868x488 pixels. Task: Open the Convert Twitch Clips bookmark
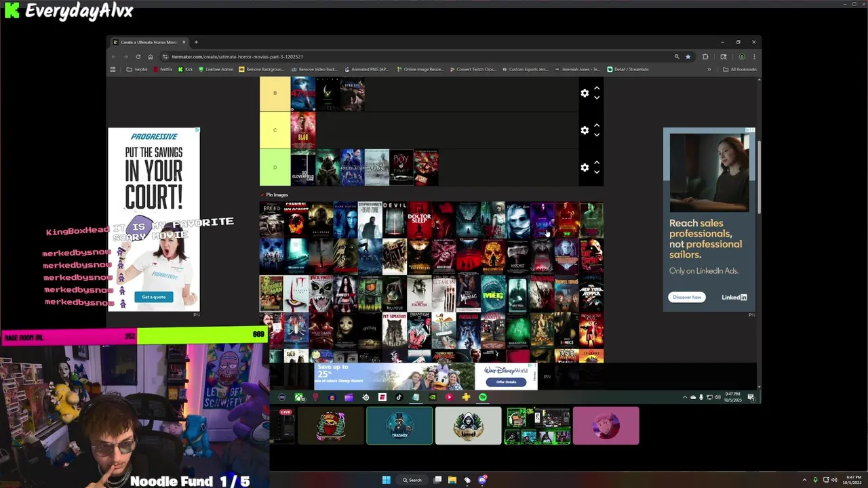click(x=472, y=69)
